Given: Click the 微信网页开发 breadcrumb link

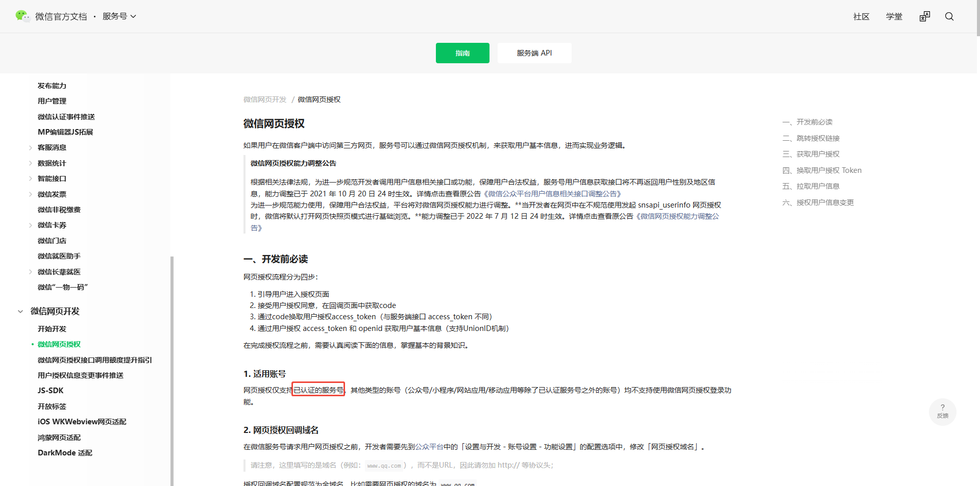Looking at the screenshot, I should pos(265,99).
